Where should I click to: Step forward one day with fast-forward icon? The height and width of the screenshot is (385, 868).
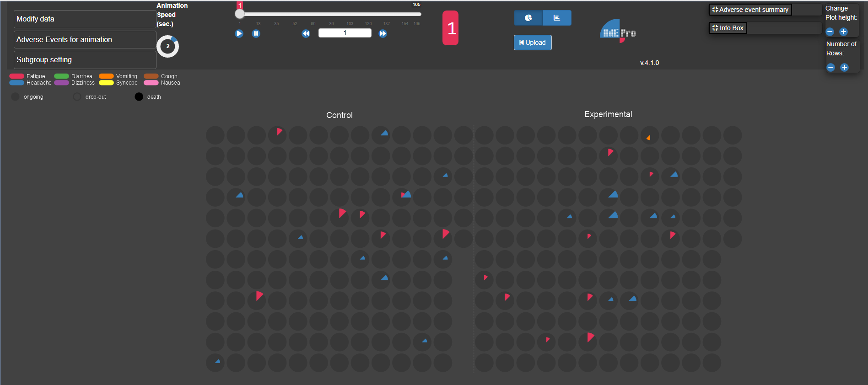click(x=383, y=33)
